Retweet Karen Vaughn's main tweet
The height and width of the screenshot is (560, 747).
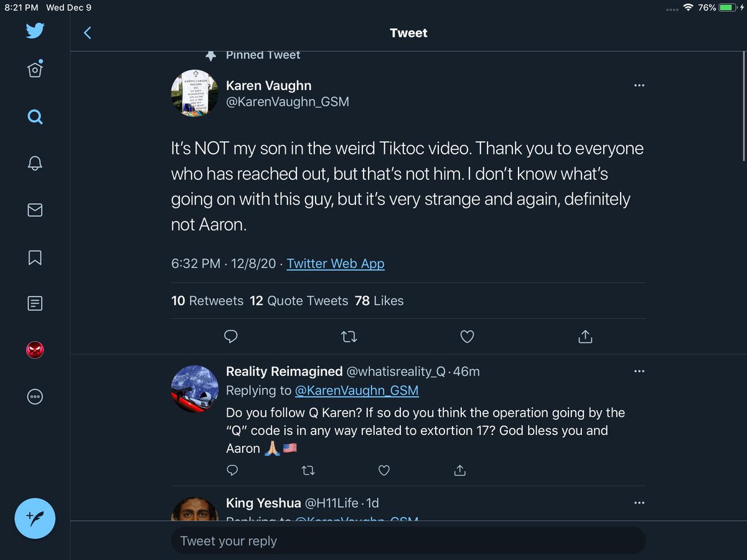pyautogui.click(x=349, y=337)
